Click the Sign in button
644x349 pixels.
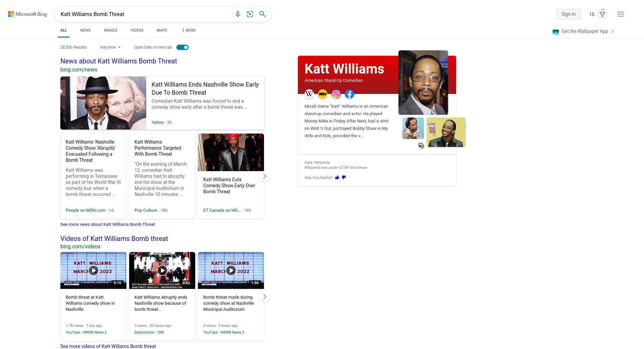coord(568,14)
